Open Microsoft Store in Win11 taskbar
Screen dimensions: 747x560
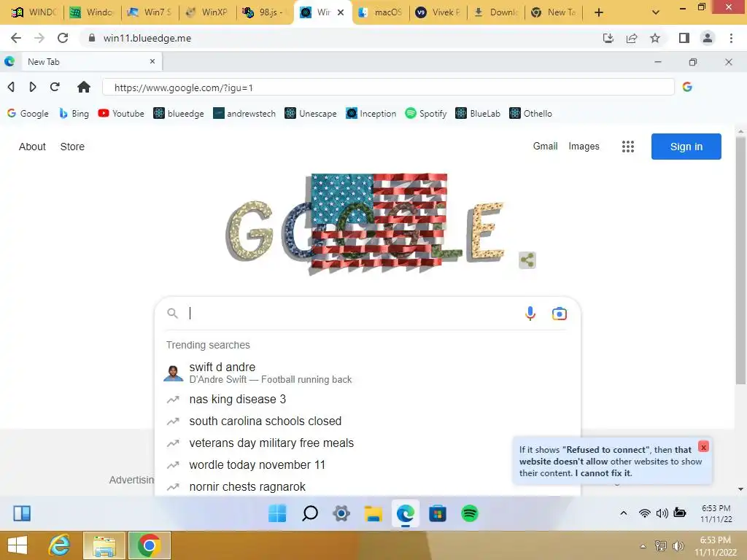coord(438,513)
